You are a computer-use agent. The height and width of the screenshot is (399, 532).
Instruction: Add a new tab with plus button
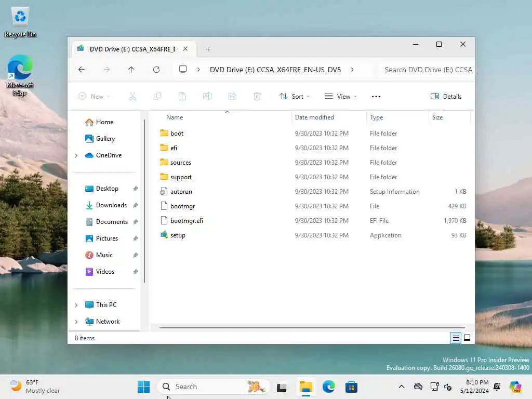coord(208,49)
